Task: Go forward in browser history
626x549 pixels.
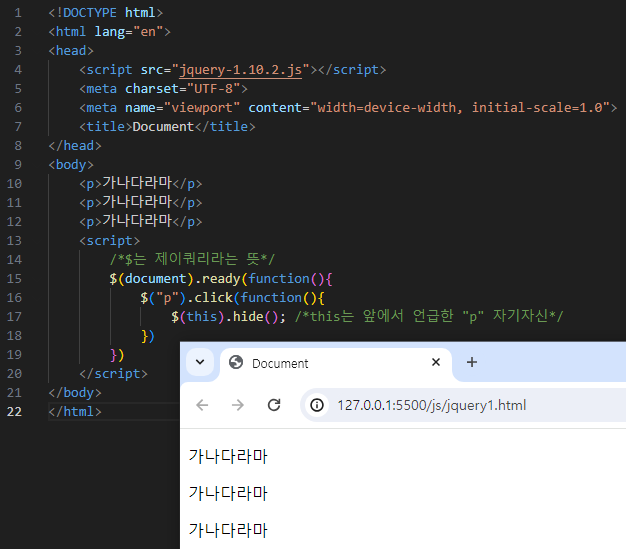Action: 238,405
